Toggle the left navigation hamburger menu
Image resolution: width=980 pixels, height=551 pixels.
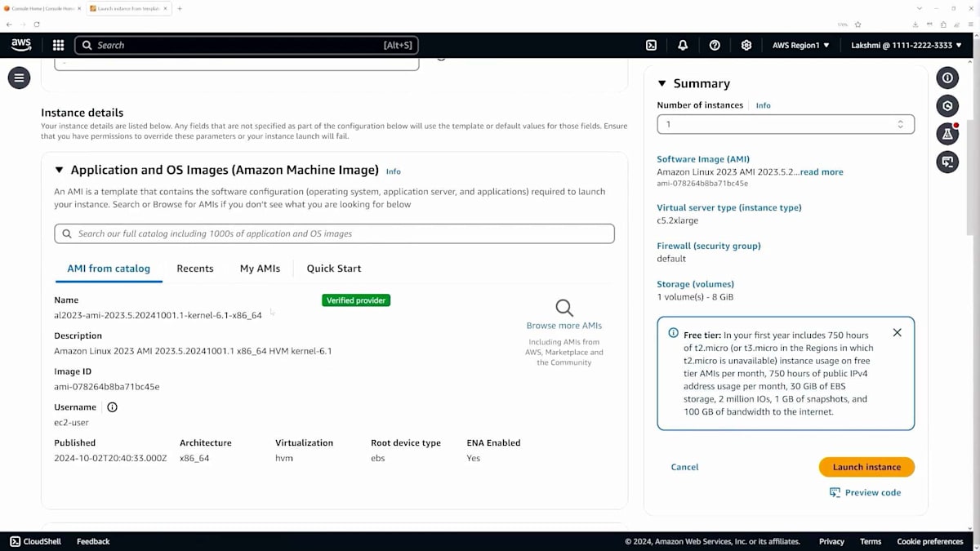19,78
